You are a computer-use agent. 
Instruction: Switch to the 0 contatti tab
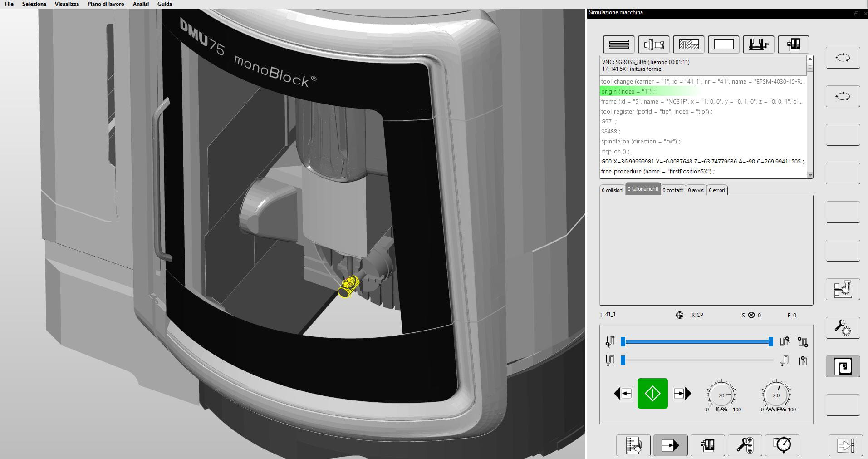point(673,190)
